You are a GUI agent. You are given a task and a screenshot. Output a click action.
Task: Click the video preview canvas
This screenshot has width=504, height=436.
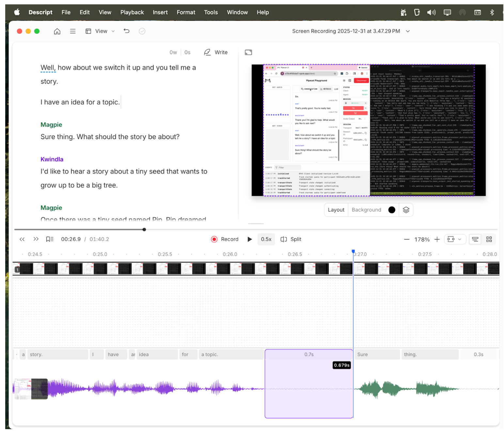[x=369, y=130]
